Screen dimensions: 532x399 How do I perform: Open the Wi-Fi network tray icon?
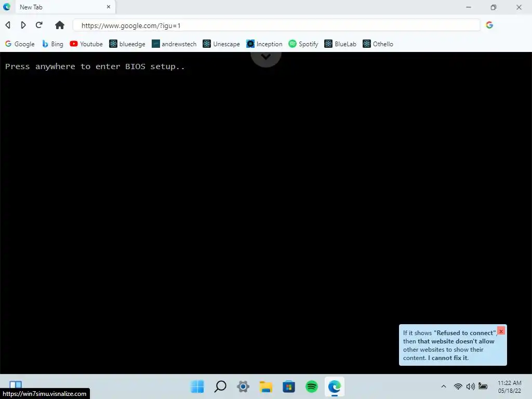coord(458,387)
